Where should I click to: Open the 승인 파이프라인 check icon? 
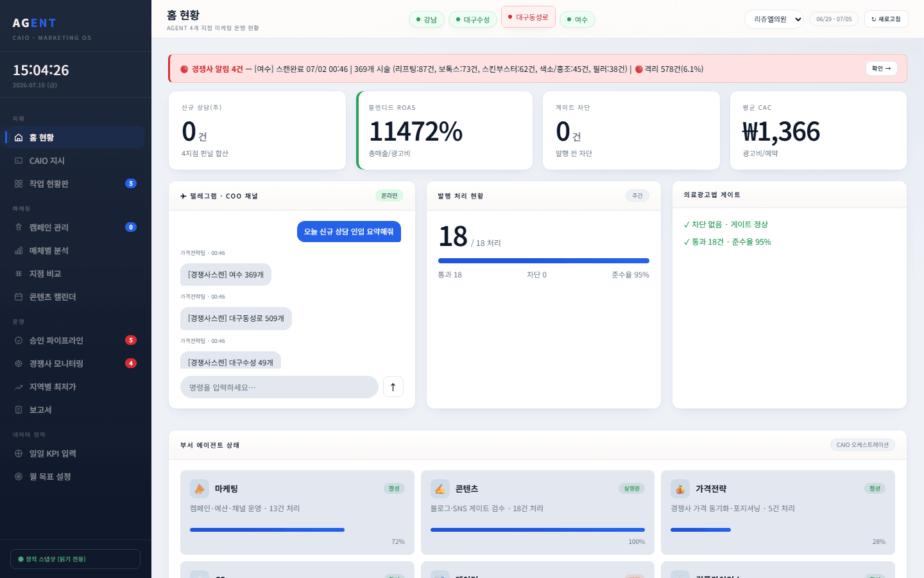[x=19, y=340]
